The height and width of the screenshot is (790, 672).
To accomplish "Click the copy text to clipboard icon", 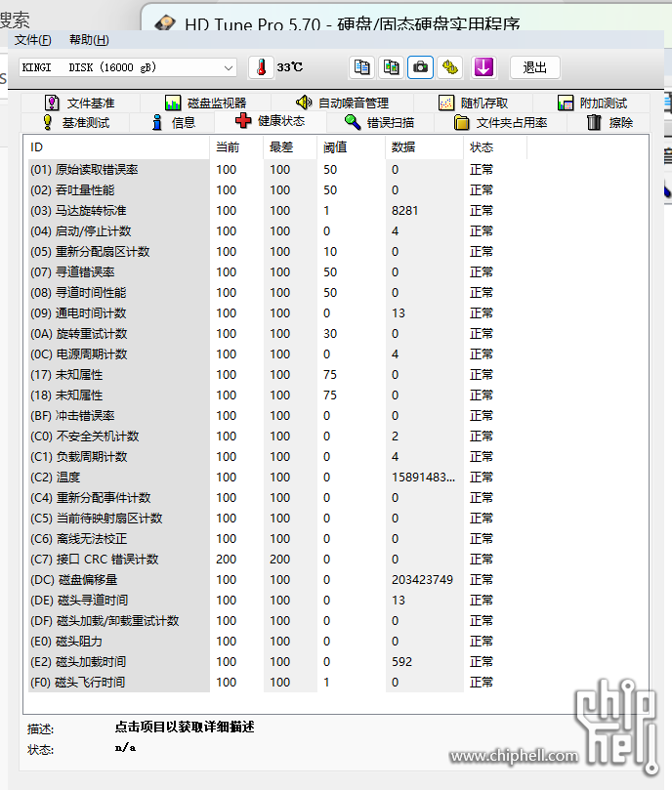I will pos(361,67).
